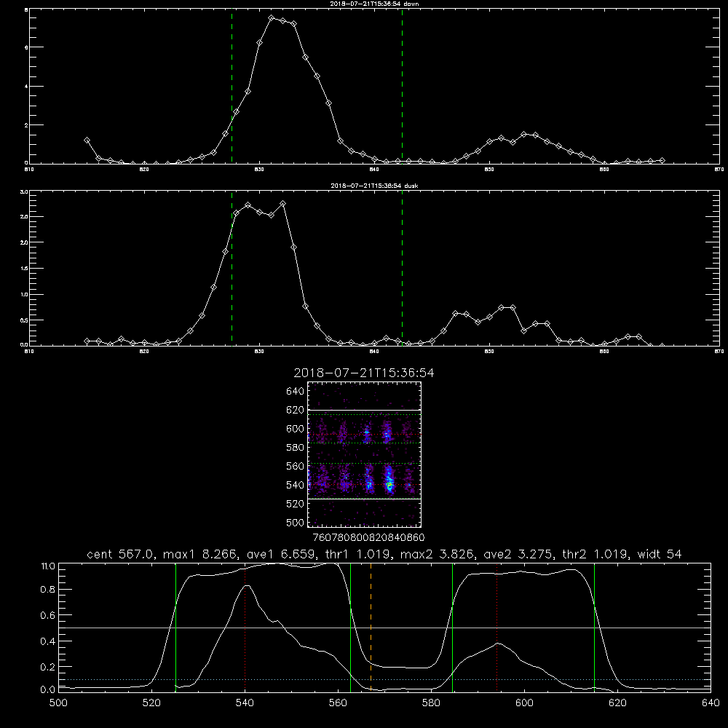Screen dimensions: 728x728
Task: Click the '0.2' y-axis label of bottom plot
Action: coord(48,667)
